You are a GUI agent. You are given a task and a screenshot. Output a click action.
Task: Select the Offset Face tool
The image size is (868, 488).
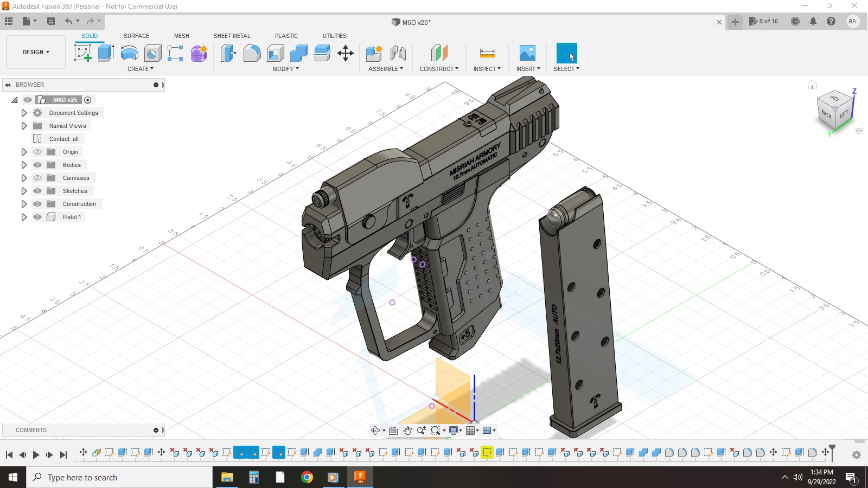pos(322,53)
